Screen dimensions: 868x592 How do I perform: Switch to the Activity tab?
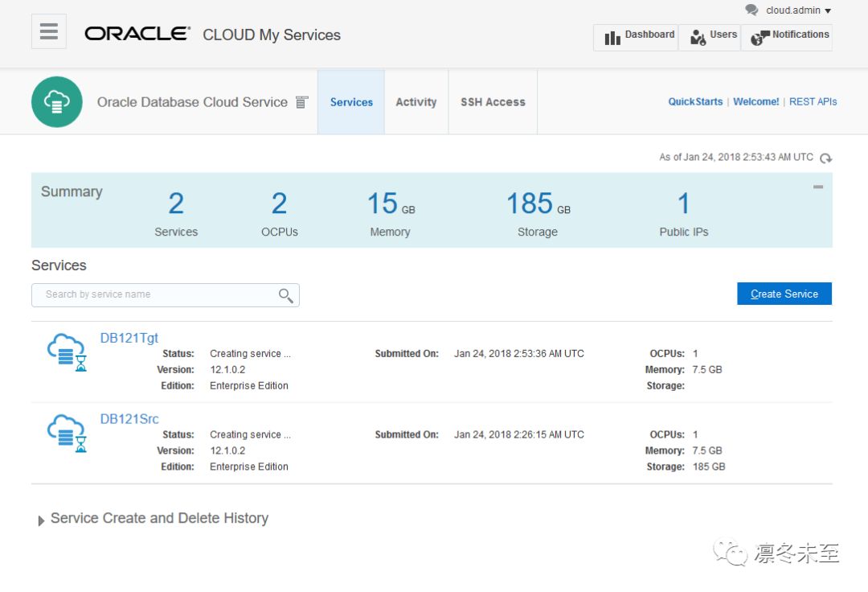tap(416, 102)
